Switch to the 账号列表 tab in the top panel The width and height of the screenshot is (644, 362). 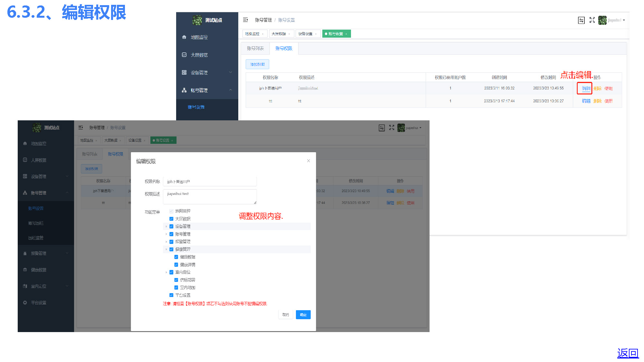click(255, 48)
